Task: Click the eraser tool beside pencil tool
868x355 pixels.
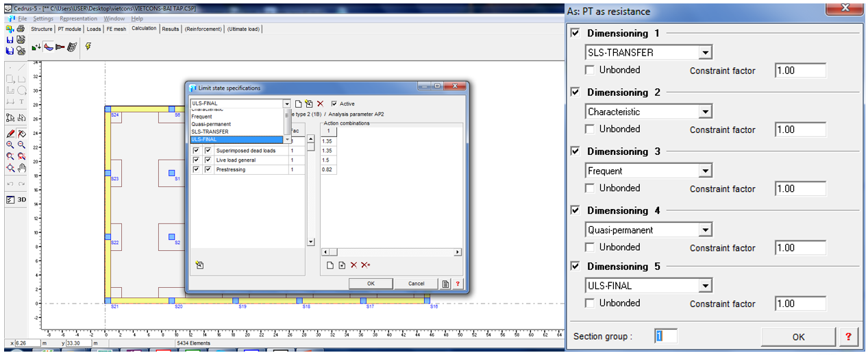Action: 22,134
